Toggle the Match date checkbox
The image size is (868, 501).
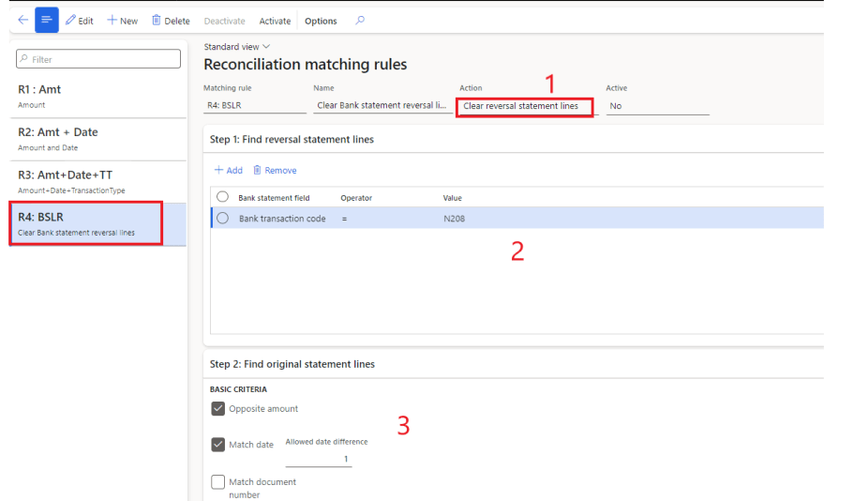[218, 445]
